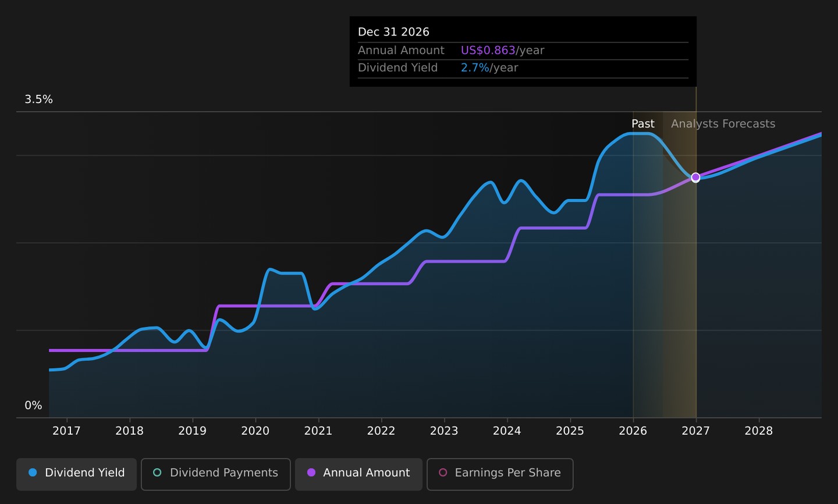
Task: Click the Dec 31 2026 tooltip date
Action: [x=393, y=32]
